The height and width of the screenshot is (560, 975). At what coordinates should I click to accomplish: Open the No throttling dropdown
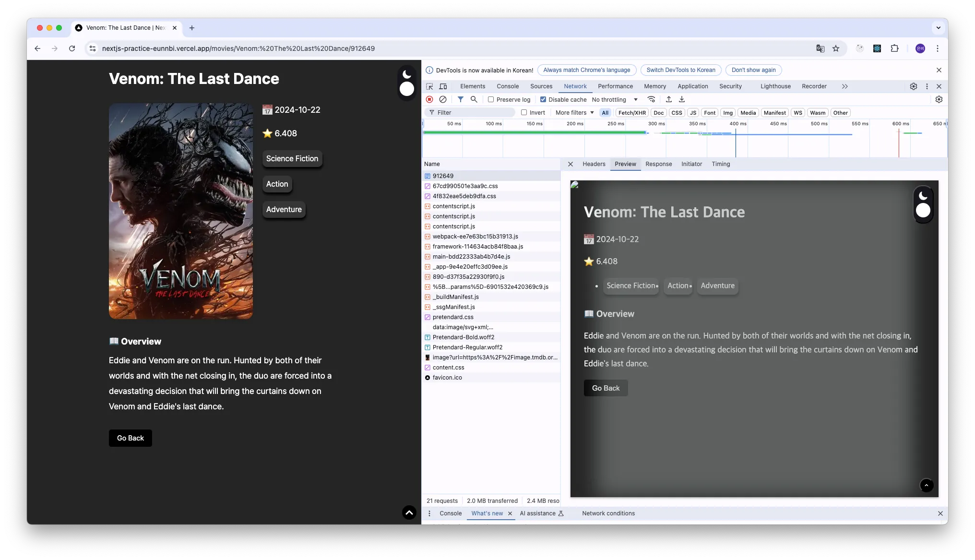tap(615, 99)
